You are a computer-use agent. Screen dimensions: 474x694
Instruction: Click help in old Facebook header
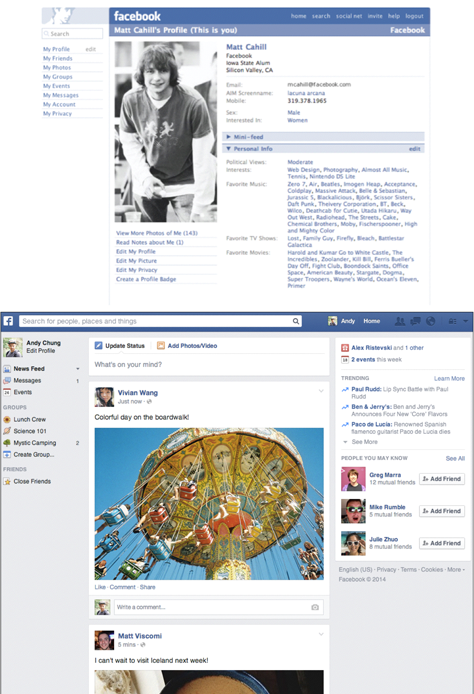(x=394, y=16)
